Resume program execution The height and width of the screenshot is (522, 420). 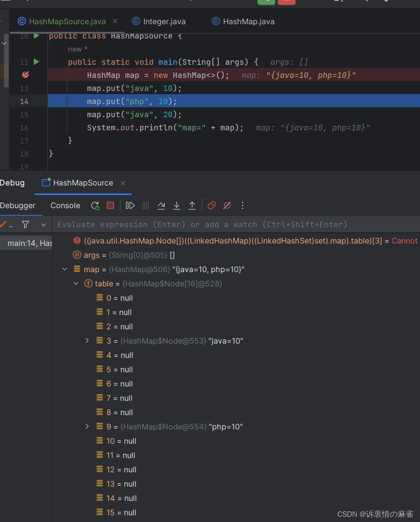coord(130,205)
